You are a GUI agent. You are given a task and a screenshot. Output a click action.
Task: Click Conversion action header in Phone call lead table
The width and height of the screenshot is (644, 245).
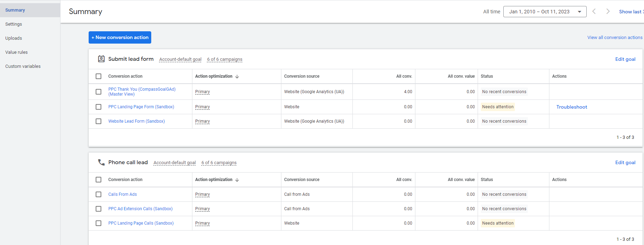125,180
